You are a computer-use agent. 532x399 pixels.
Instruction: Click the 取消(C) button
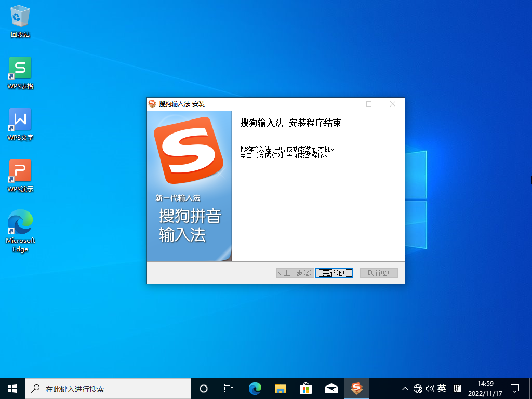point(379,273)
